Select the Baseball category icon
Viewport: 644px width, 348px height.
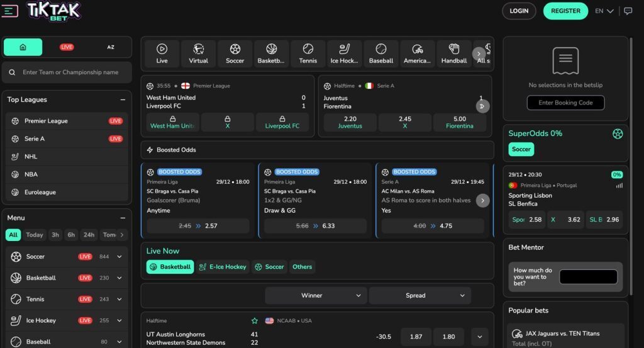pyautogui.click(x=380, y=54)
